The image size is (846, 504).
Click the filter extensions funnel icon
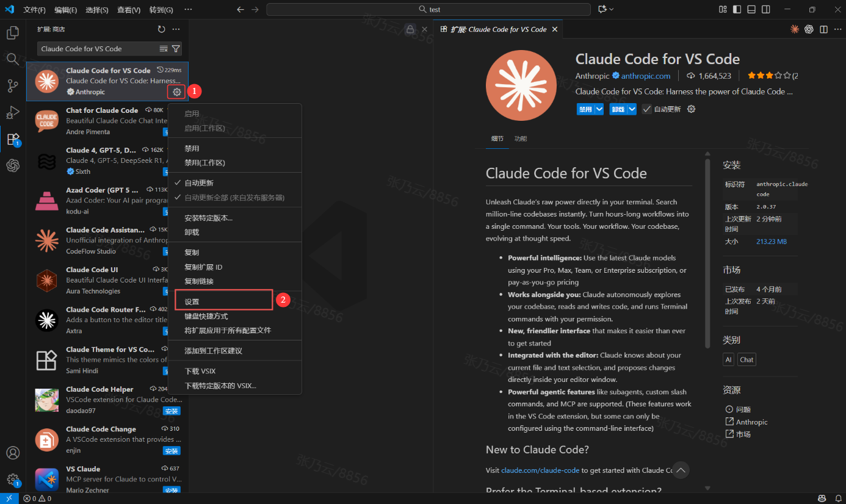point(176,49)
